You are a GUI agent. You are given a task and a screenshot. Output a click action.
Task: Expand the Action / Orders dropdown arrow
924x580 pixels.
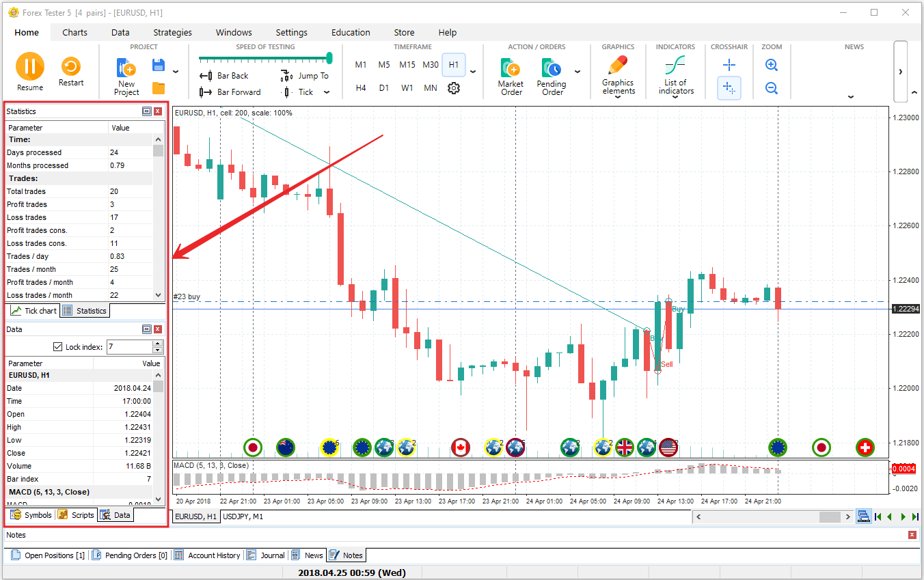(577, 71)
